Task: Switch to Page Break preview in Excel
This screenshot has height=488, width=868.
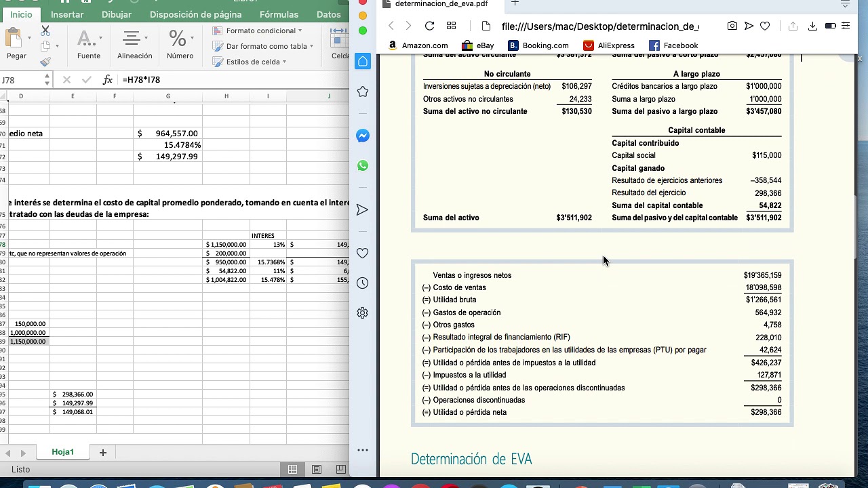Action: click(340, 469)
